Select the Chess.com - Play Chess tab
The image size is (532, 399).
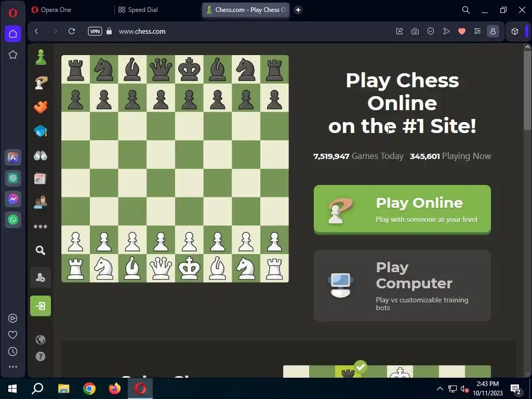[x=246, y=10]
